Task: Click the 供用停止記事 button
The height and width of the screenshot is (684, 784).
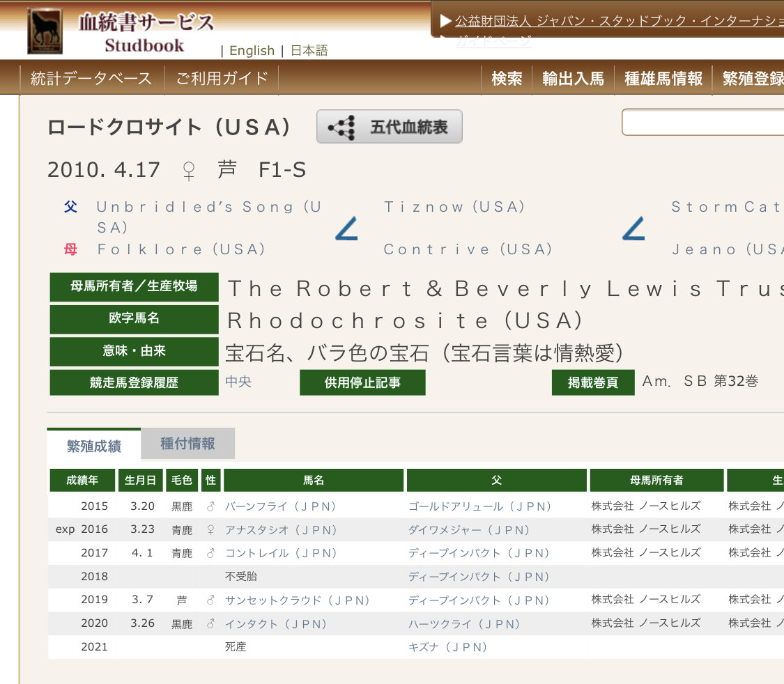Action: click(x=362, y=382)
